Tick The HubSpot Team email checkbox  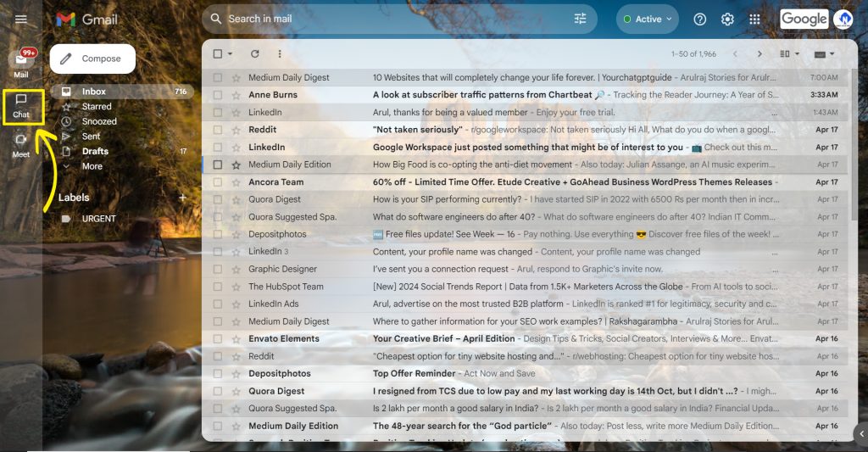click(218, 287)
